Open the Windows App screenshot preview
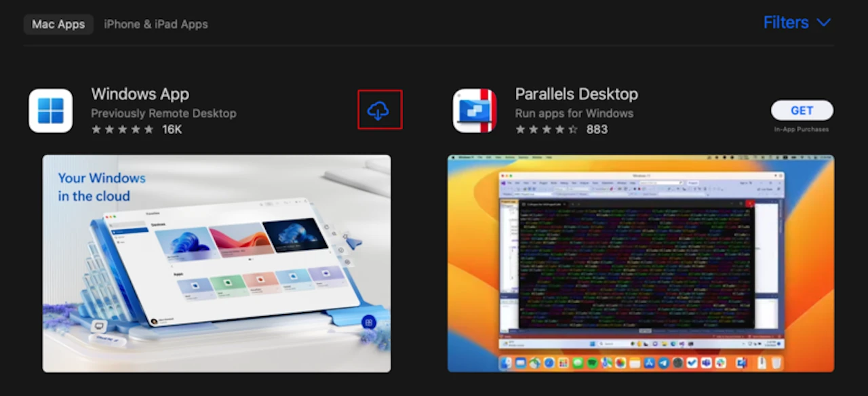The width and height of the screenshot is (868, 396). coord(216,264)
